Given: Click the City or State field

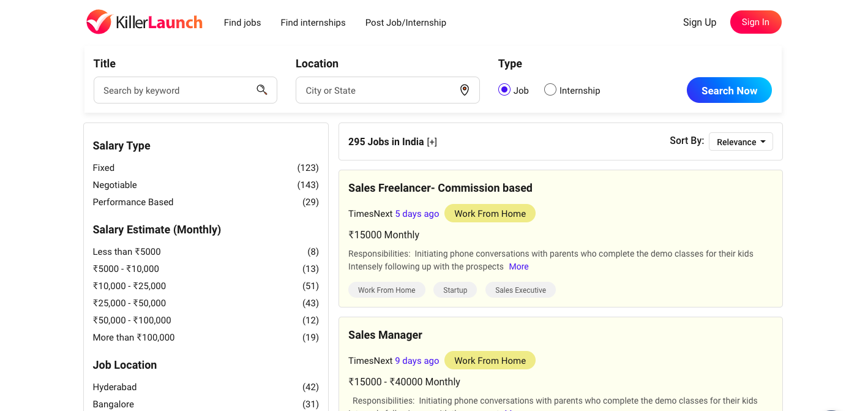Looking at the screenshot, I should [x=380, y=90].
